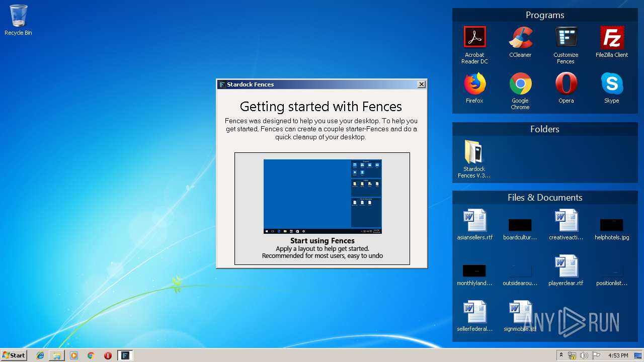Open the taskbar clock showing 4:53 PM
Viewport: 644px width, 362px height.
tap(618, 355)
